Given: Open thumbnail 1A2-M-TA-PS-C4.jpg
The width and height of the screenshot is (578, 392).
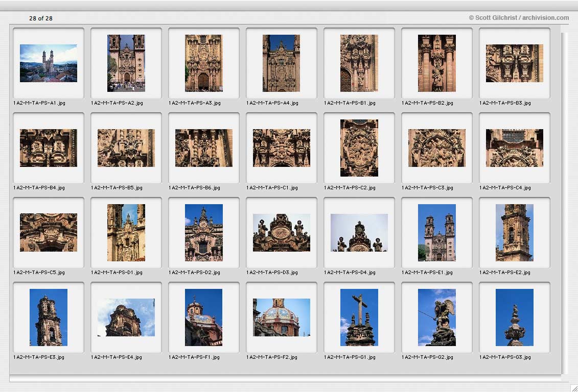Looking at the screenshot, I should click(515, 148).
